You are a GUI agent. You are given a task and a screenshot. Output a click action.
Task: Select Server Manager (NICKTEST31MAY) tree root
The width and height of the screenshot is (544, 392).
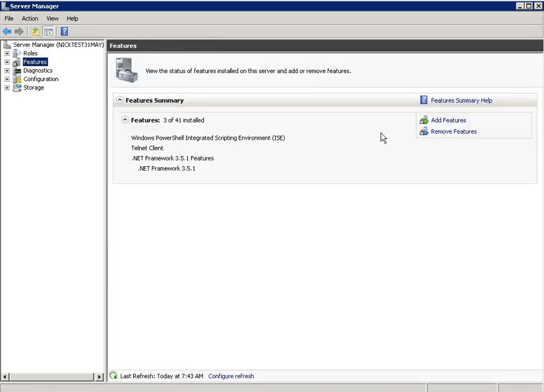point(58,45)
